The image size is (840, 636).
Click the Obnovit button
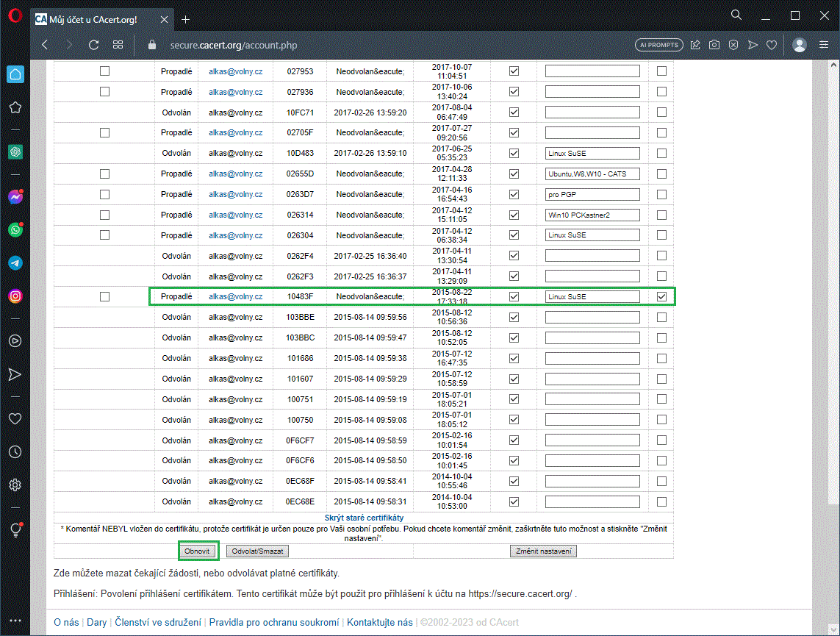coord(198,551)
